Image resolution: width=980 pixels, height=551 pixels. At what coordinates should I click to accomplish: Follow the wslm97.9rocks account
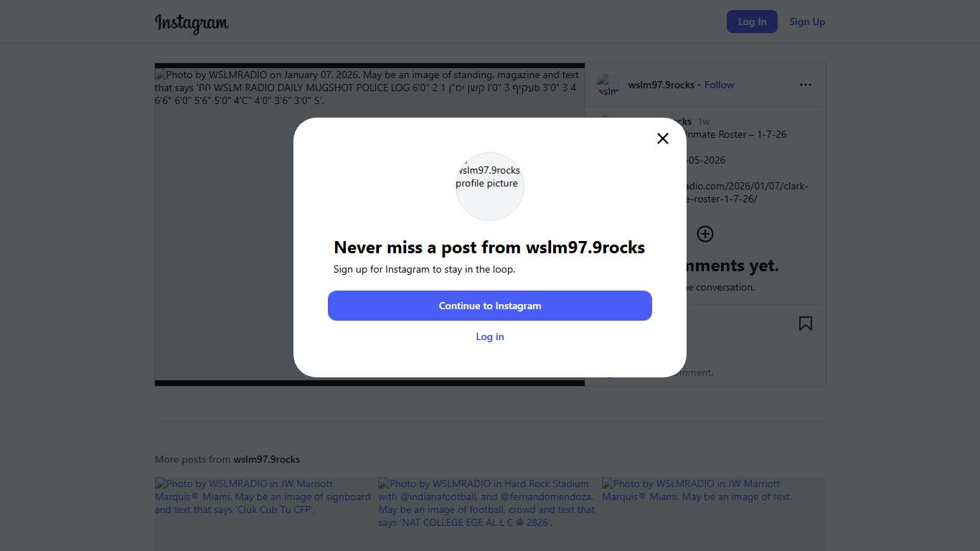(719, 85)
